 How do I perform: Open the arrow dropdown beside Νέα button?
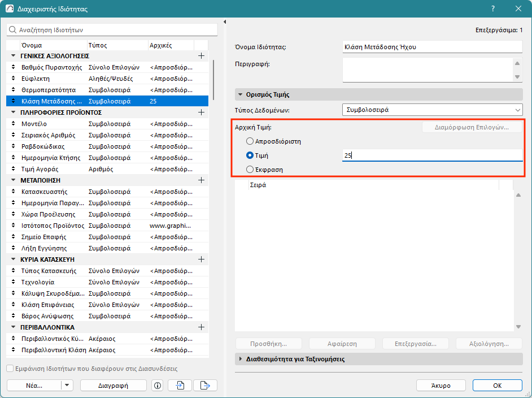click(67, 386)
